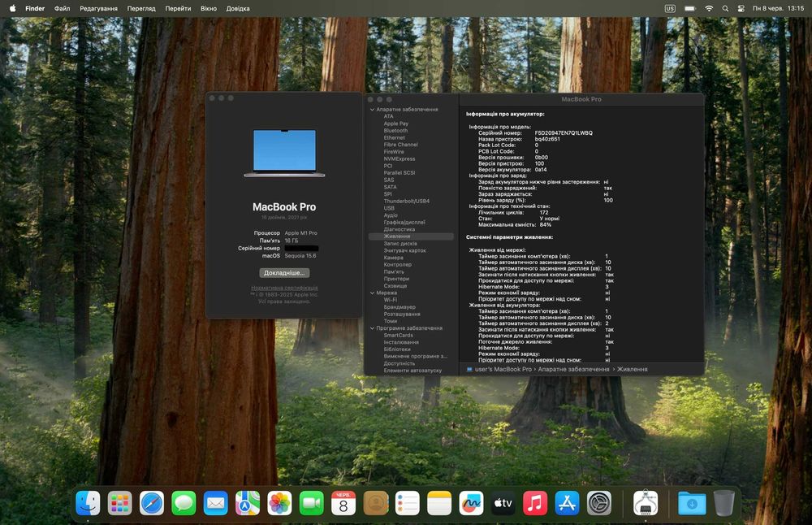The image size is (812, 525).
Task: Open FaceTime in the Dock
Action: pos(312,503)
